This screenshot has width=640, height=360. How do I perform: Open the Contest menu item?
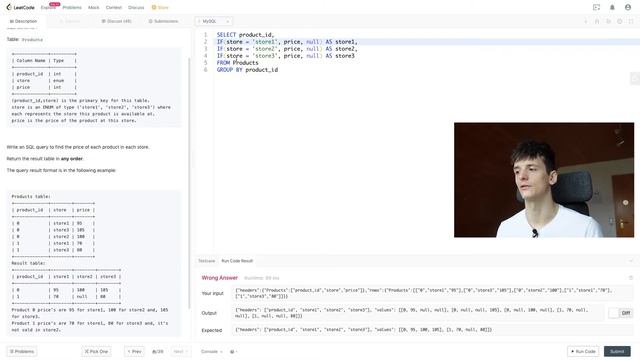[113, 7]
